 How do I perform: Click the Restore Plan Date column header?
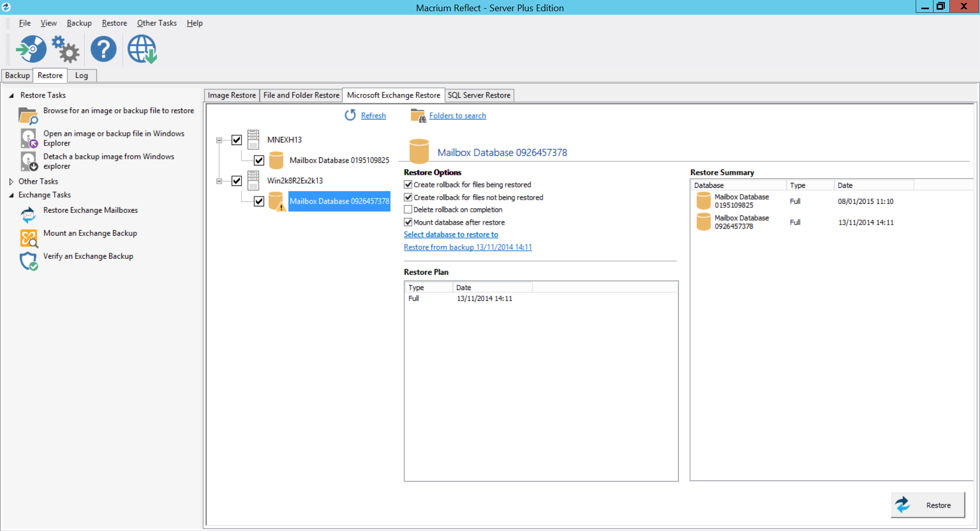click(x=492, y=287)
